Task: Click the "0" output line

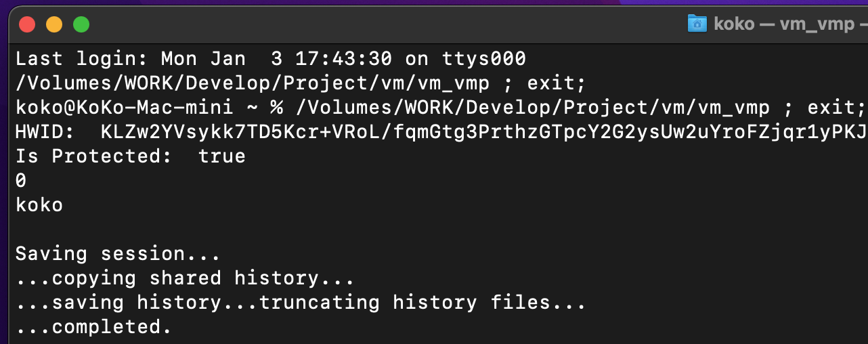Action: click(21, 181)
